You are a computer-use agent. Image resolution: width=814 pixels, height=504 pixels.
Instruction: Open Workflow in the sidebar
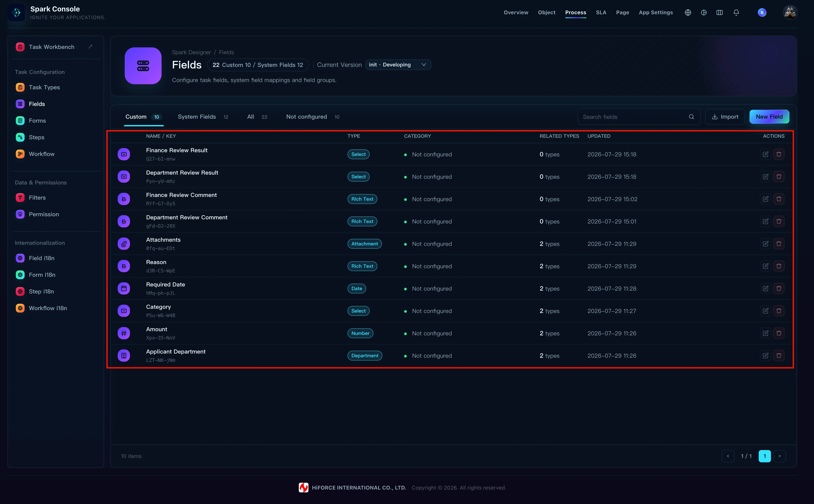(x=41, y=154)
